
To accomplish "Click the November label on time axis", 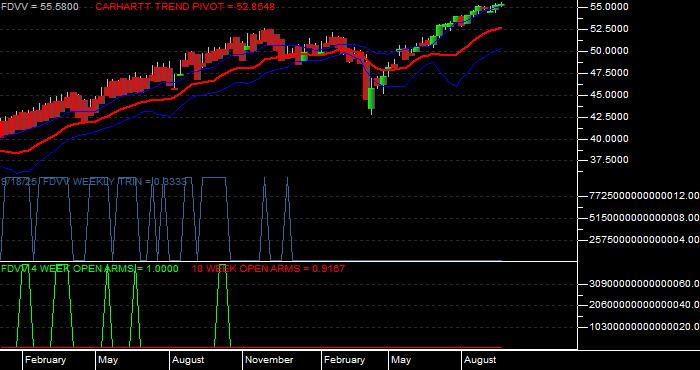I will click(269, 360).
